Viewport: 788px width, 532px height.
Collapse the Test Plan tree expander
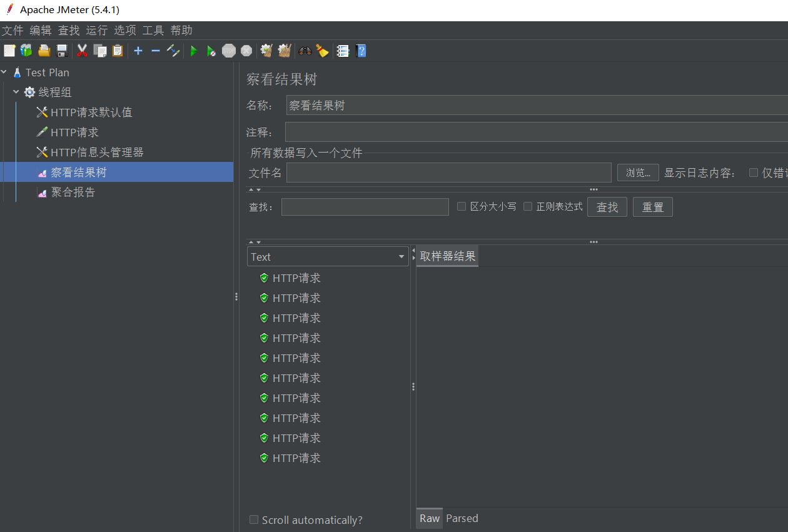click(x=4, y=73)
